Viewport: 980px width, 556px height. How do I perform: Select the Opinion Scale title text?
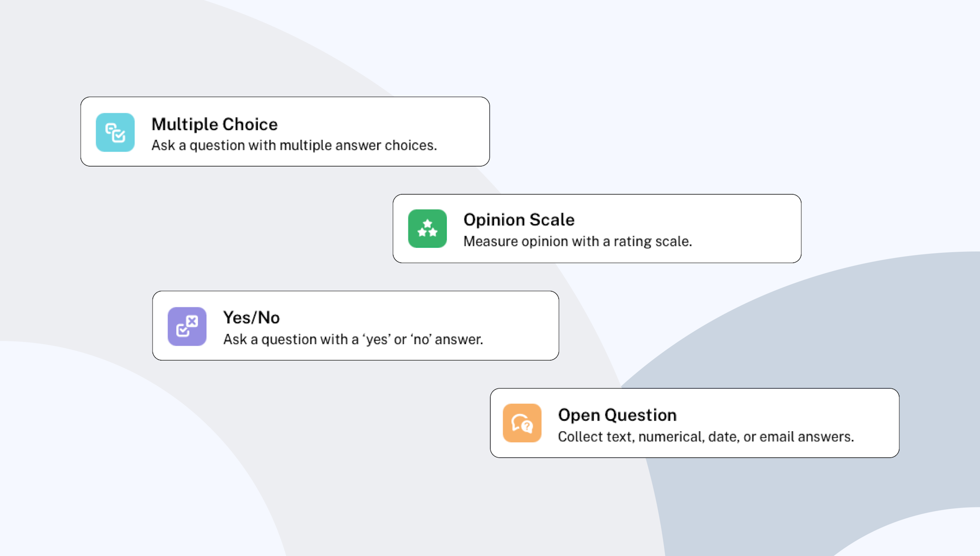519,220
